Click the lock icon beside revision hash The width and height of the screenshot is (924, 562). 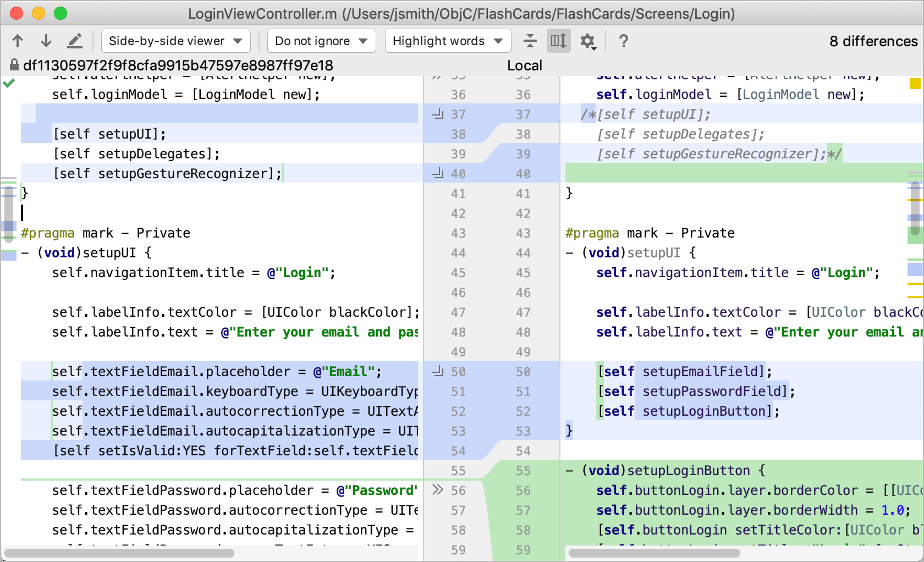[x=14, y=65]
